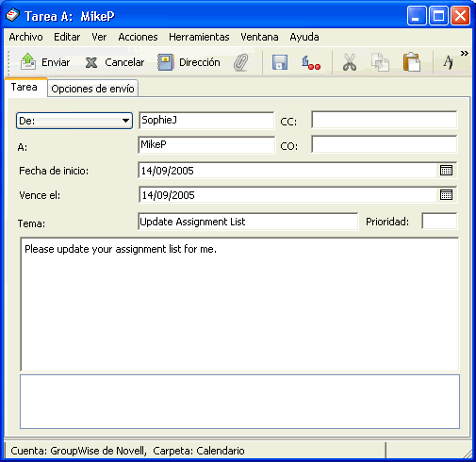Open the Ayuda menu
476x462 pixels.
[304, 38]
